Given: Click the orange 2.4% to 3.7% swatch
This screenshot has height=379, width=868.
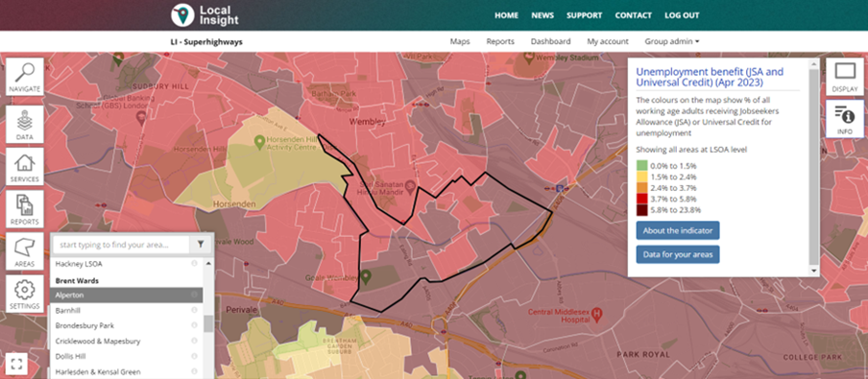Looking at the screenshot, I should coord(641,187).
